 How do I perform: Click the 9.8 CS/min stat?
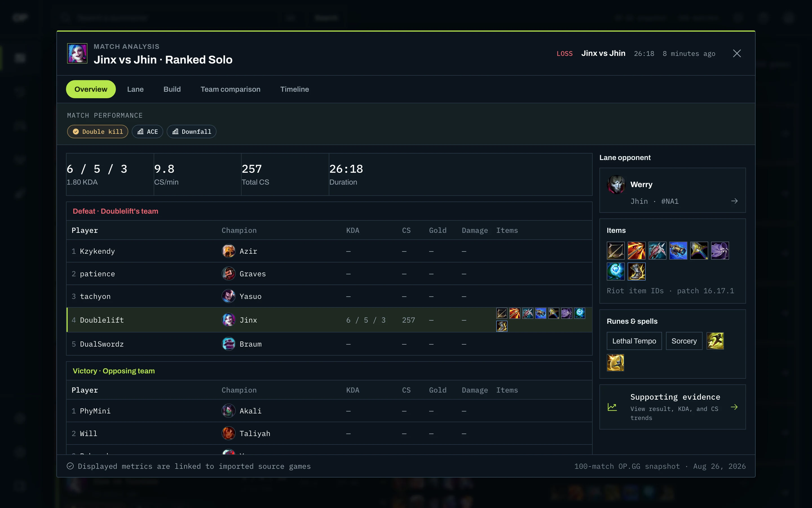click(197, 174)
